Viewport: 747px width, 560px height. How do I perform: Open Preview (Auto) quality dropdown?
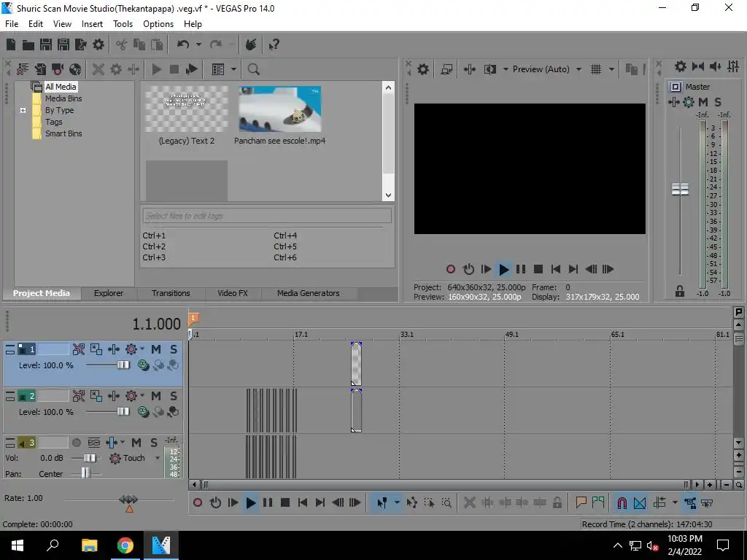pos(578,69)
